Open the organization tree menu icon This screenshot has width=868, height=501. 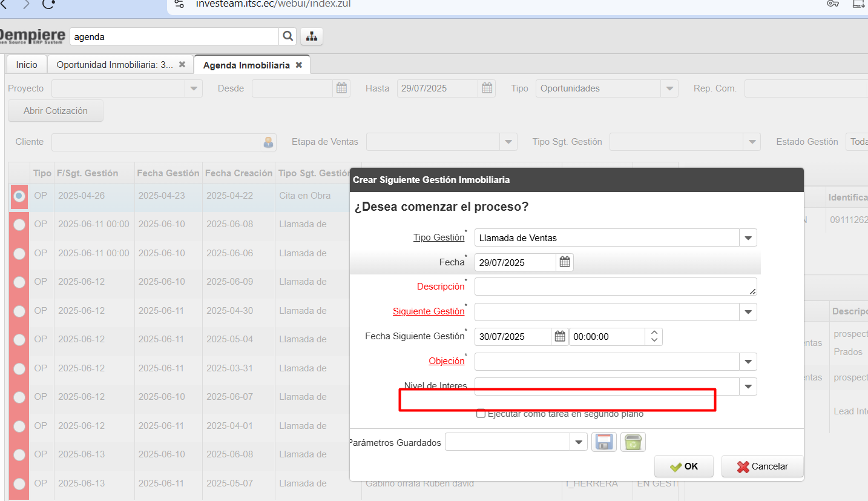click(x=312, y=36)
